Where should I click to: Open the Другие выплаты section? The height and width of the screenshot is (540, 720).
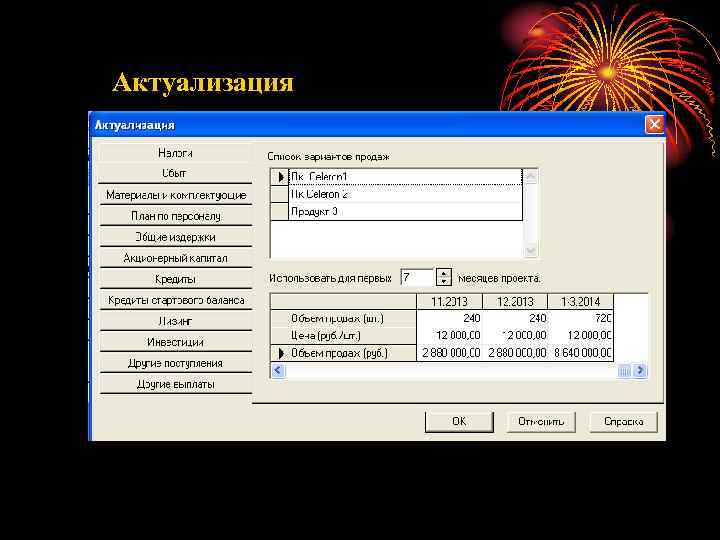[x=175, y=384]
